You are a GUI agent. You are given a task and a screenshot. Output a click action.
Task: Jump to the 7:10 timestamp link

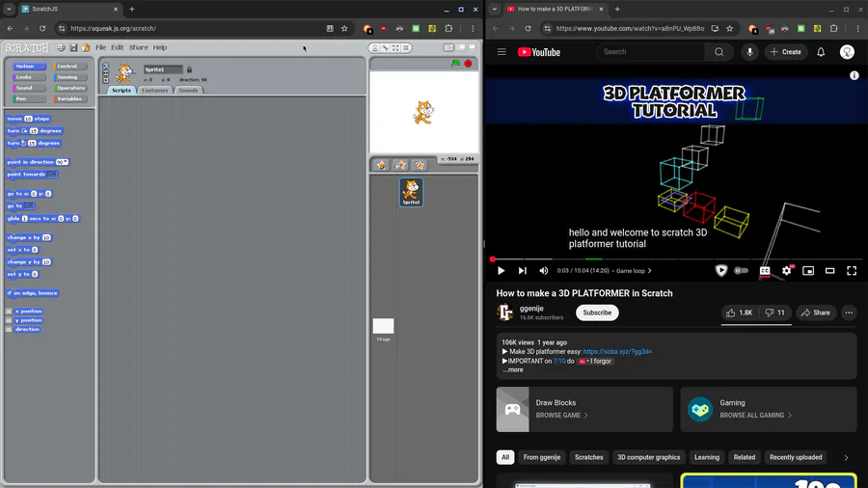tap(559, 361)
